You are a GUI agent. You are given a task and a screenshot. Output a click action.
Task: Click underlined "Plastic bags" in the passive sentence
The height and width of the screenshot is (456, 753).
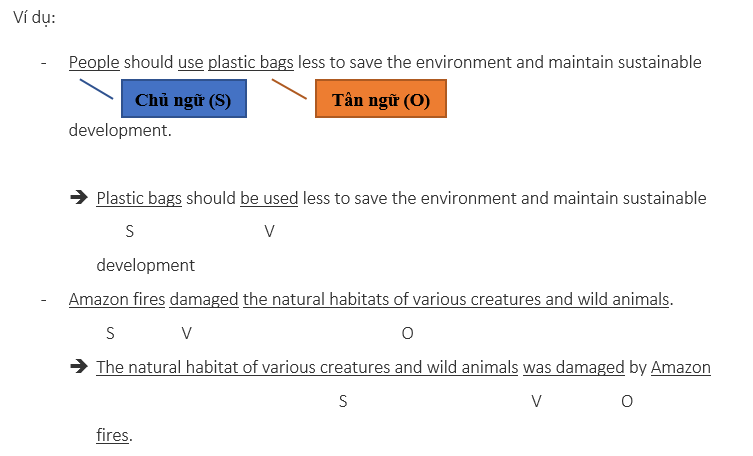pyautogui.click(x=139, y=198)
